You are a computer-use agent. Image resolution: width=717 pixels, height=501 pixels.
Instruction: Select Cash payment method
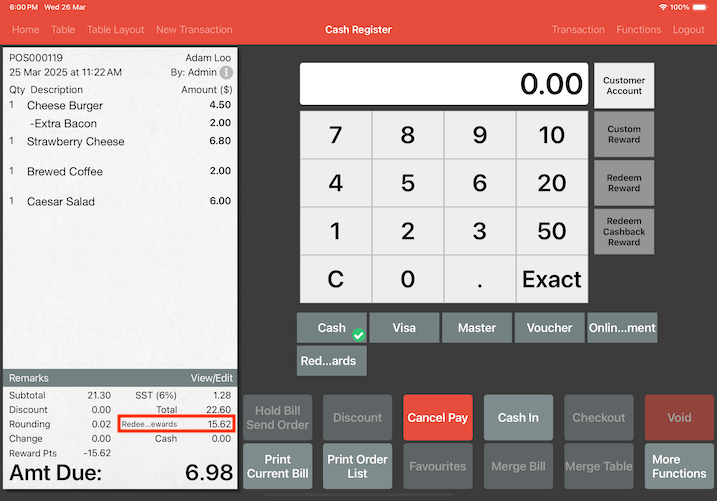tap(332, 328)
